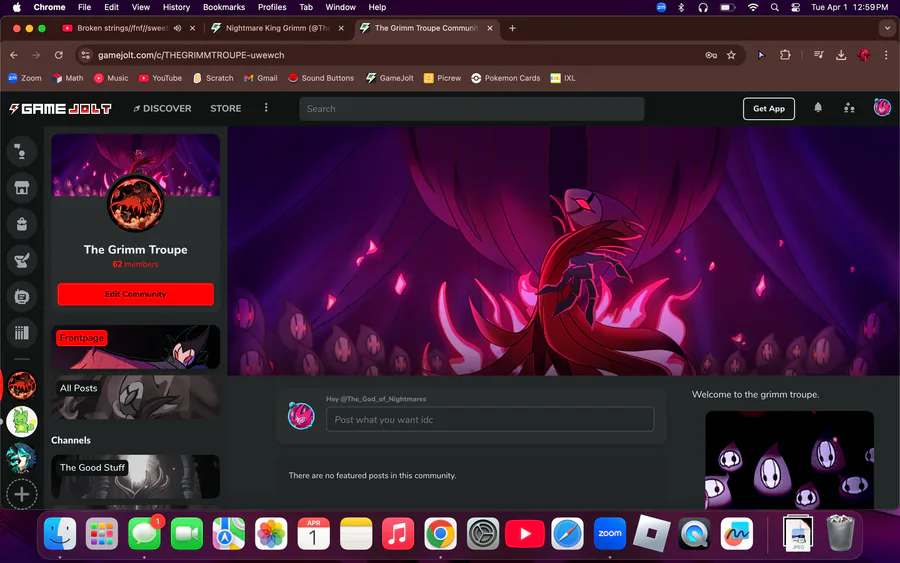Open the user avatar menu in Game Jolt header
This screenshot has height=563, width=900.
tap(882, 107)
